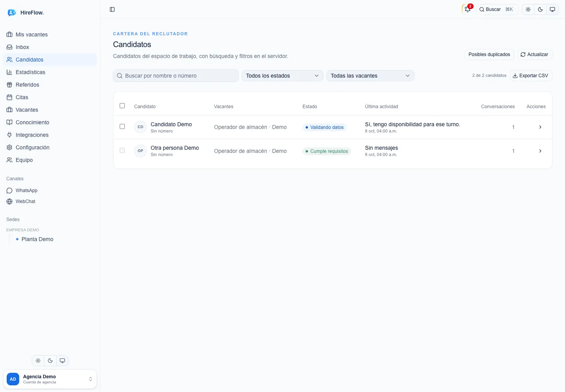This screenshot has height=392, width=565.
Task: Open Integraciones in the sidebar
Action: pyautogui.click(x=50, y=135)
